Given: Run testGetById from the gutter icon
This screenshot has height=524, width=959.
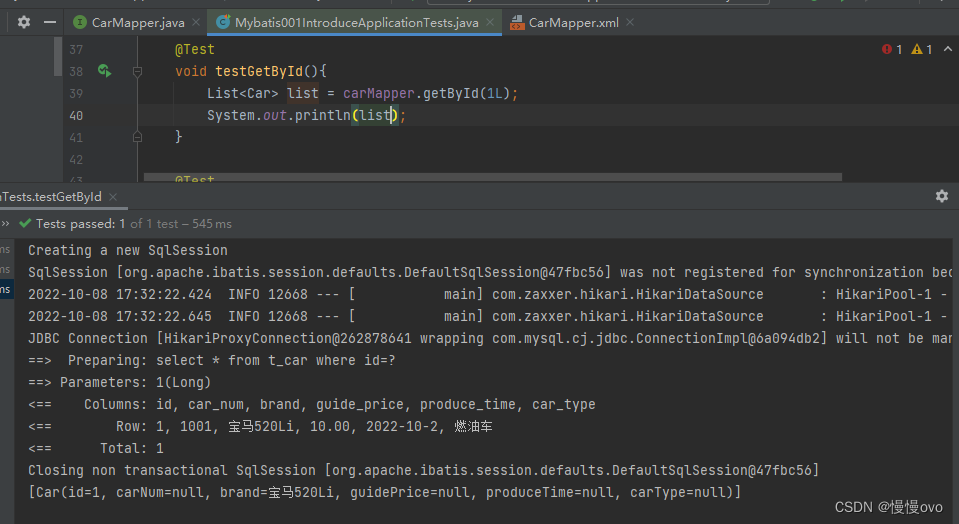Looking at the screenshot, I should coord(105,71).
